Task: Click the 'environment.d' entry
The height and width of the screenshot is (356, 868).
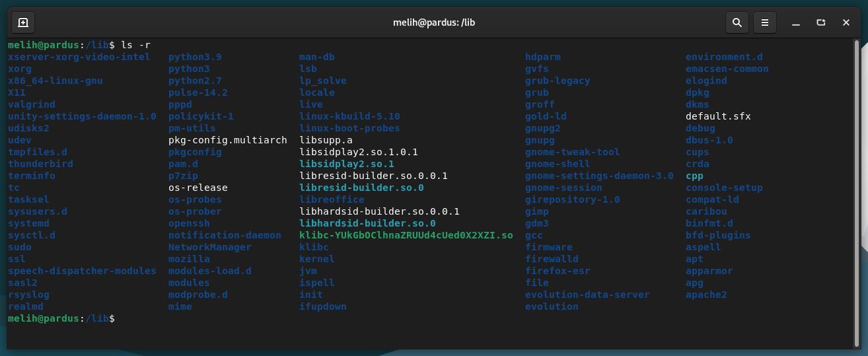Action: click(x=724, y=57)
